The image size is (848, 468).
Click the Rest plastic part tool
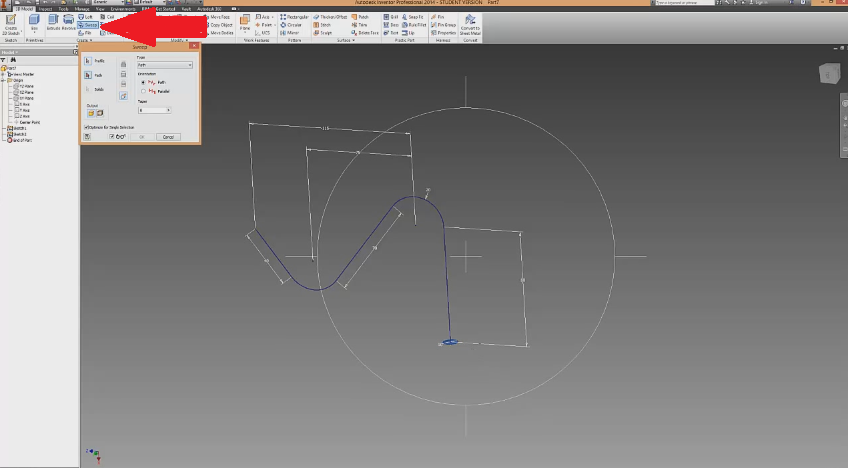pyautogui.click(x=391, y=33)
